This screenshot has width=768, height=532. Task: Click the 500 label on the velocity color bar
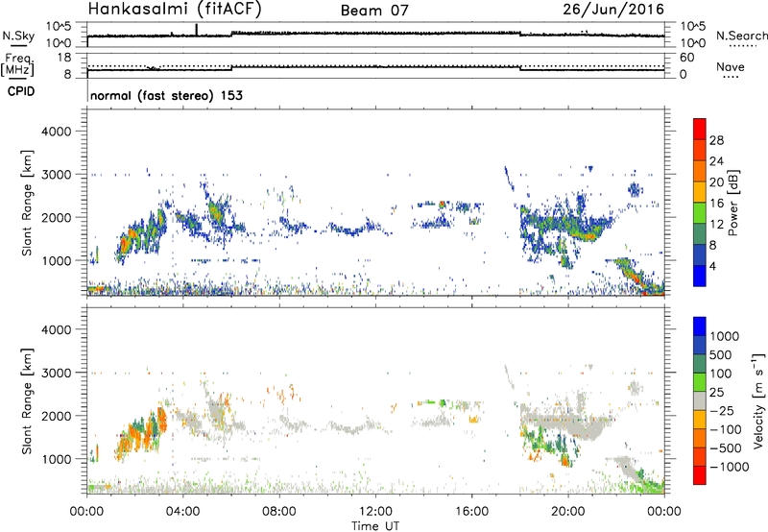click(721, 355)
